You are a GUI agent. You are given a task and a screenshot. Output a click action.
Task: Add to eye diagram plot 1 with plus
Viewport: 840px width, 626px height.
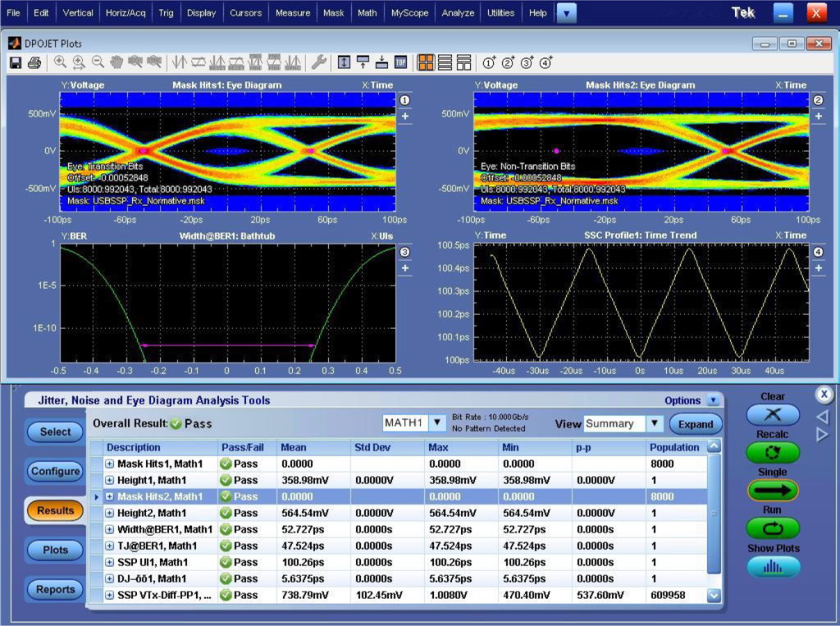[405, 117]
